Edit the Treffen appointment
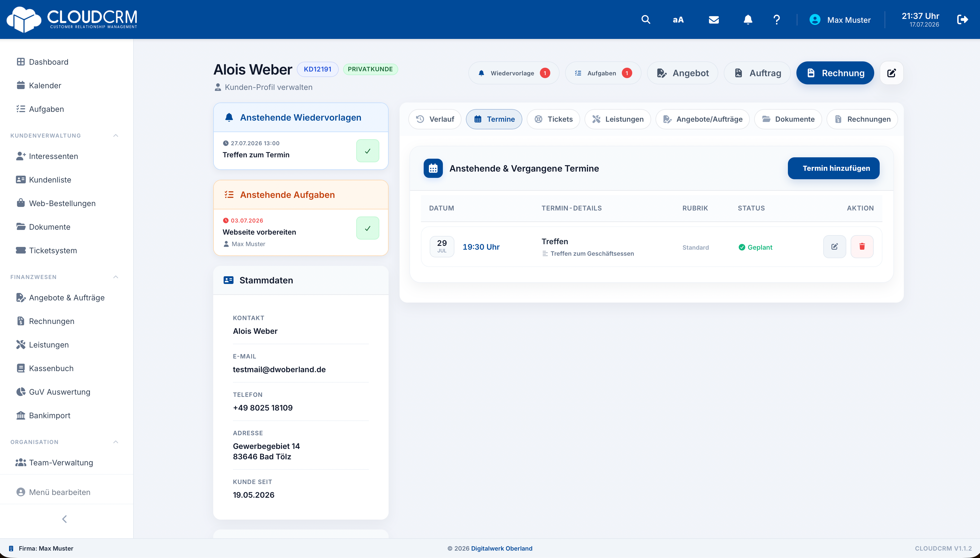 (834, 246)
